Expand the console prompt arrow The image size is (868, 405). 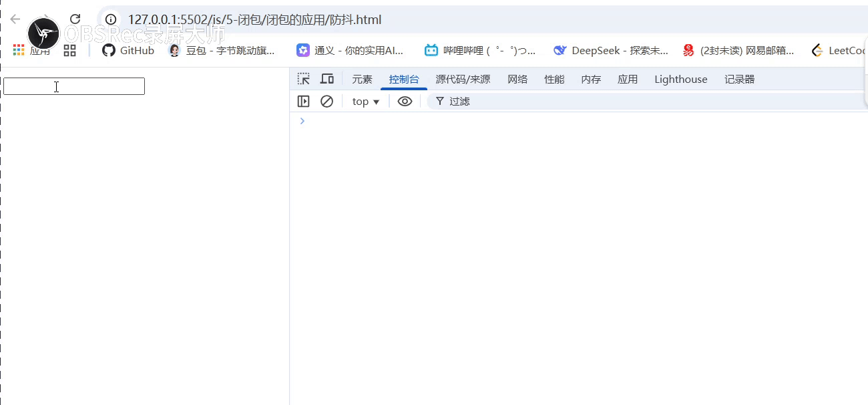click(x=302, y=121)
